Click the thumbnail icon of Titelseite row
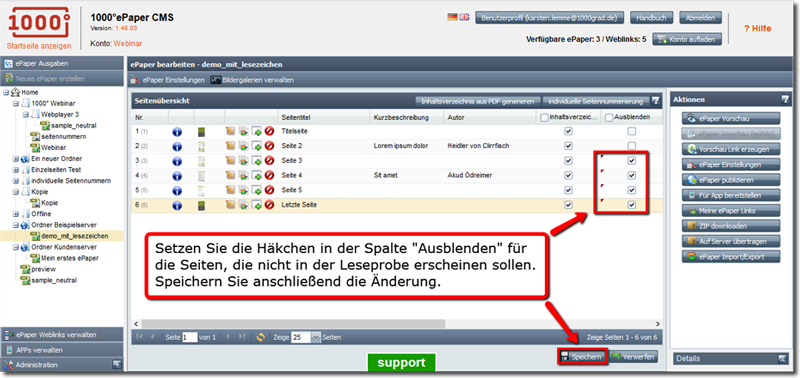Screen dimensions: 800x378 point(202,132)
